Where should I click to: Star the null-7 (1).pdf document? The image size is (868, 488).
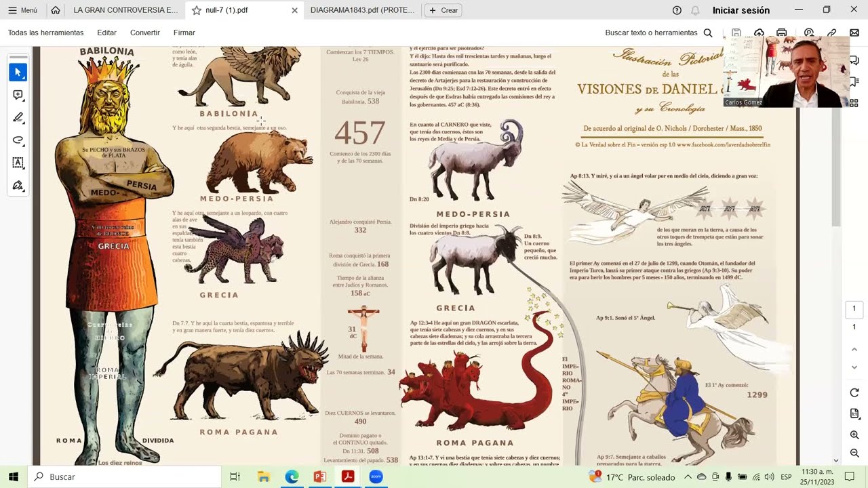197,10
